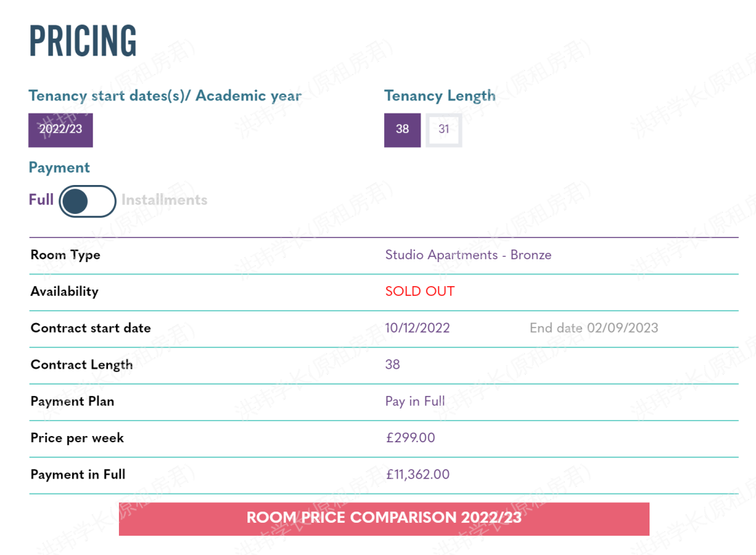The image size is (756, 555).
Task: Toggle the Full/Installments payment switch
Action: [87, 201]
